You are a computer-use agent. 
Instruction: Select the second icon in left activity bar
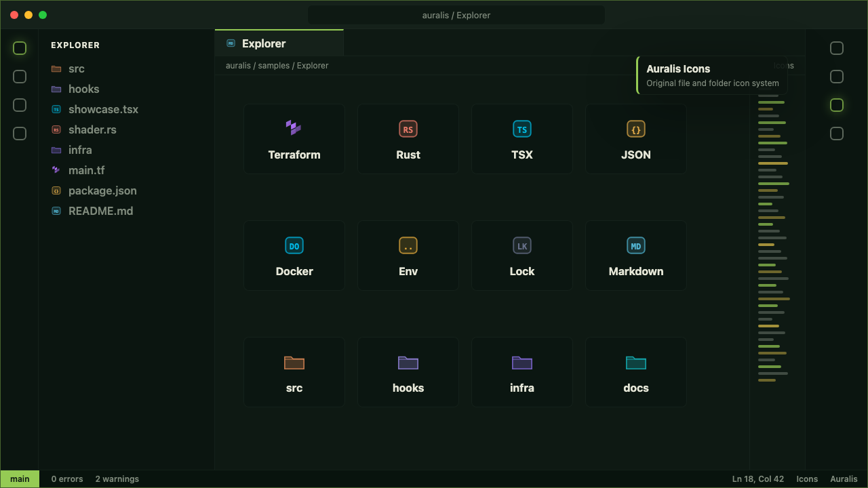(x=20, y=77)
